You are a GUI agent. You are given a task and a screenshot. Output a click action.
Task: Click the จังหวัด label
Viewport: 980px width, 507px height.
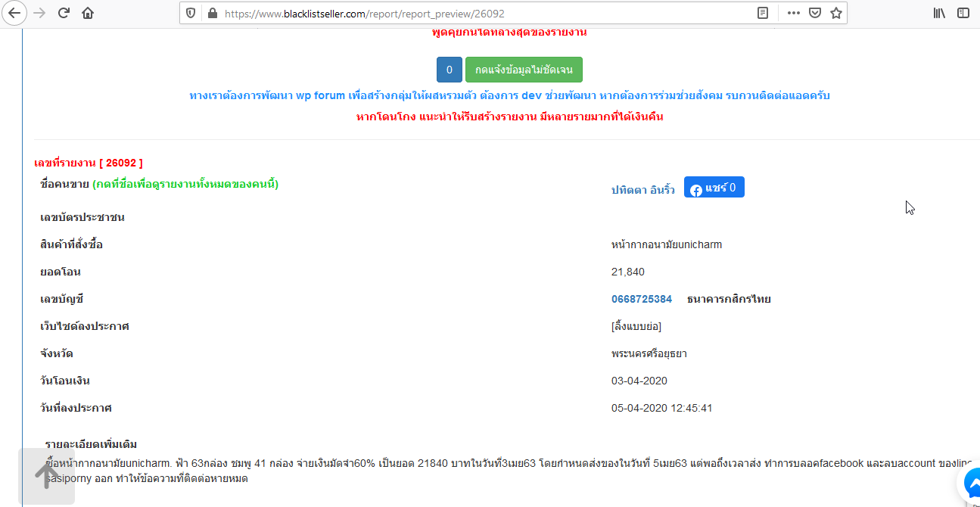(57, 353)
